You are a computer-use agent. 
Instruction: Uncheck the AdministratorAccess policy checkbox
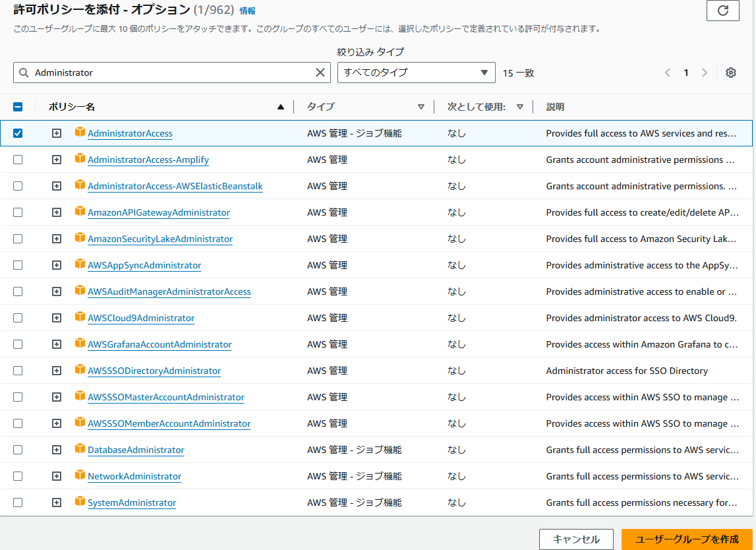pos(18,133)
